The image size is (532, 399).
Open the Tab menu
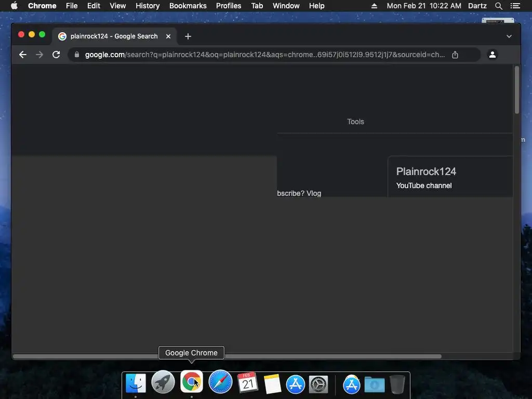(x=257, y=6)
